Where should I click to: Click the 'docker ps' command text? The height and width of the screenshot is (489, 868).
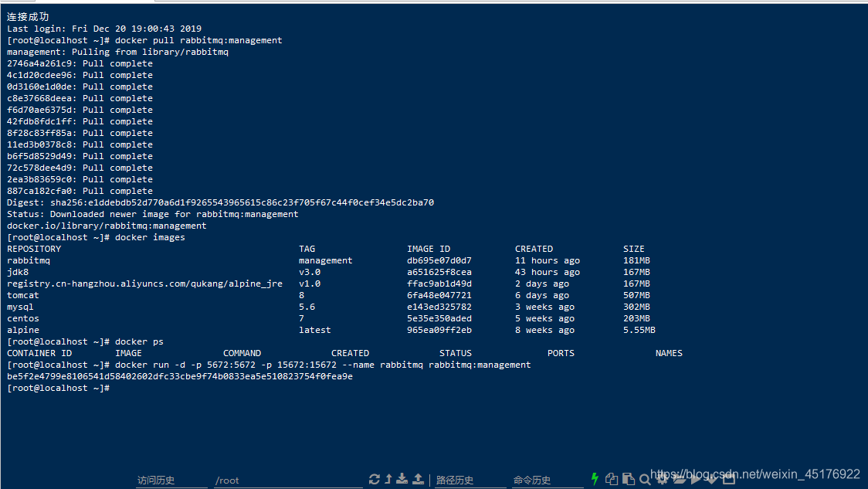140,342
